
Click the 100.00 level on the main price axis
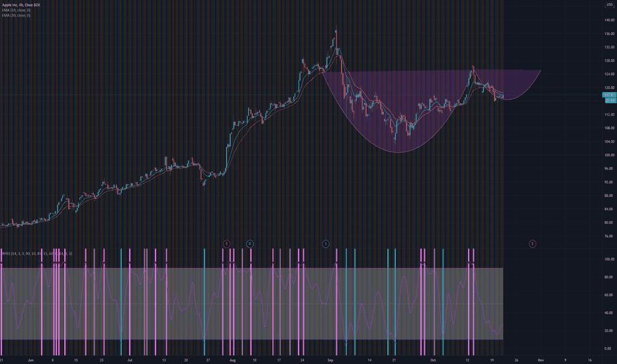[x=610, y=155]
